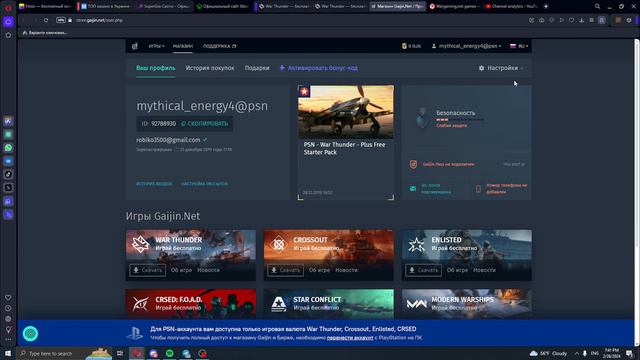Switch to the Wargaming.net games tab

tap(455, 6)
